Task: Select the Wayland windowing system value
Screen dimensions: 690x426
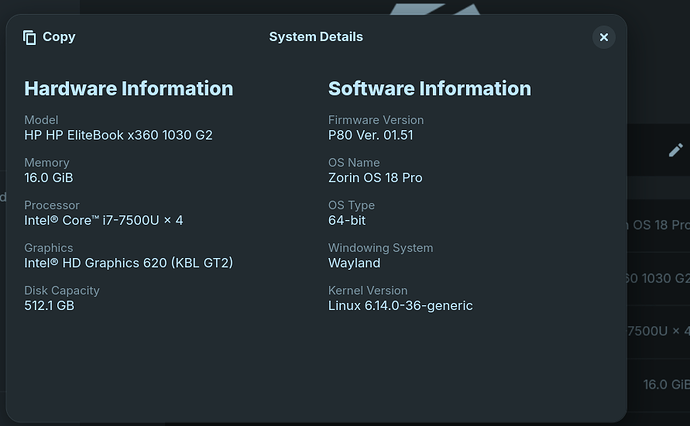Action: [354, 263]
